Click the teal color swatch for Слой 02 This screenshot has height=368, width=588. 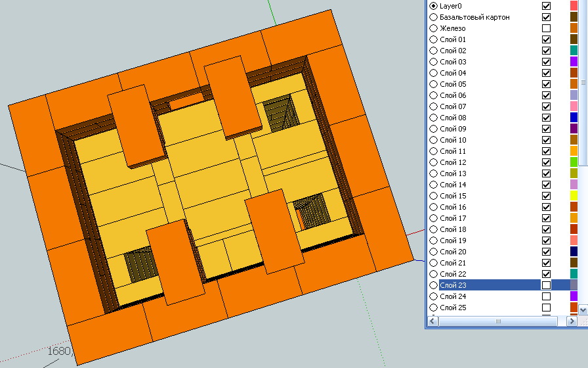tap(574, 51)
